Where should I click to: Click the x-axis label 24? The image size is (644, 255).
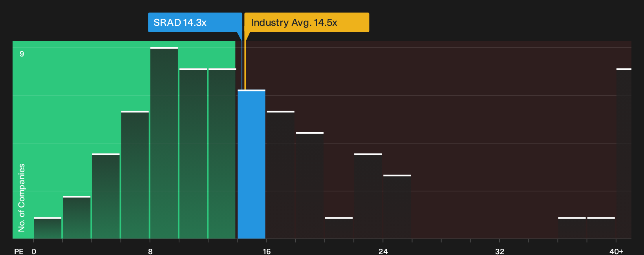(x=383, y=251)
